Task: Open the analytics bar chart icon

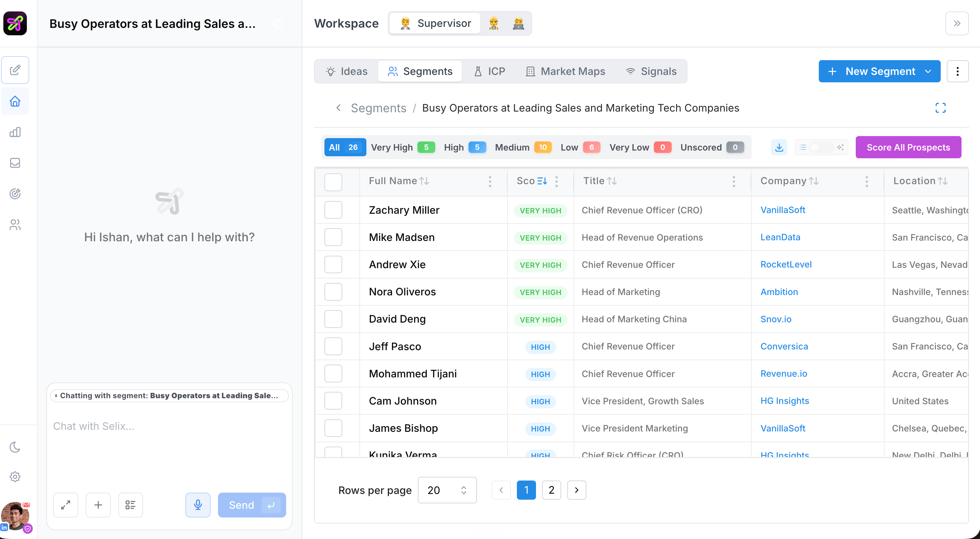Action: [15, 132]
